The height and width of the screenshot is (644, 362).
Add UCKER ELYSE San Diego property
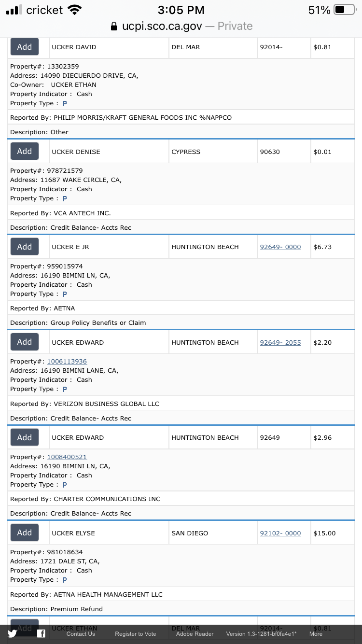[x=25, y=532]
